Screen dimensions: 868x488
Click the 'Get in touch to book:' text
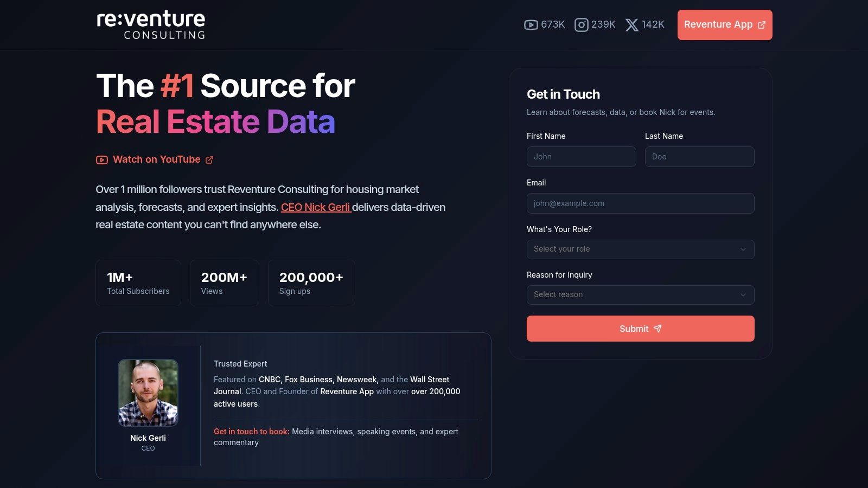[x=252, y=432]
